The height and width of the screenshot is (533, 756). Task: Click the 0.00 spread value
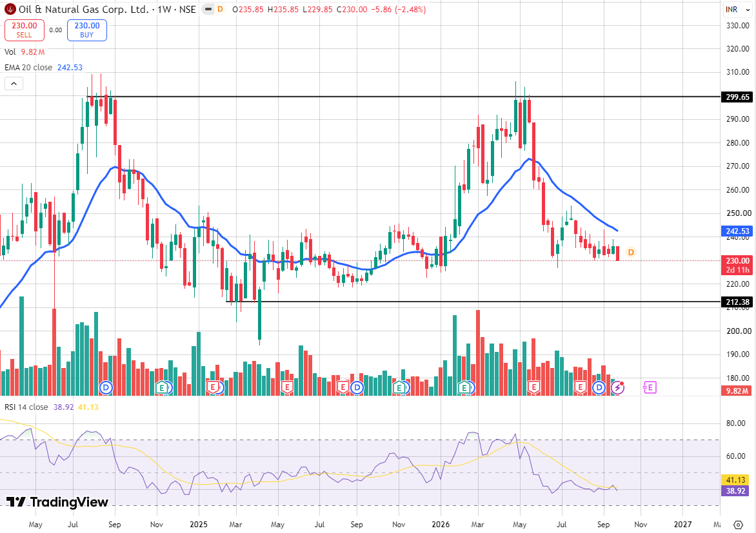coord(55,30)
